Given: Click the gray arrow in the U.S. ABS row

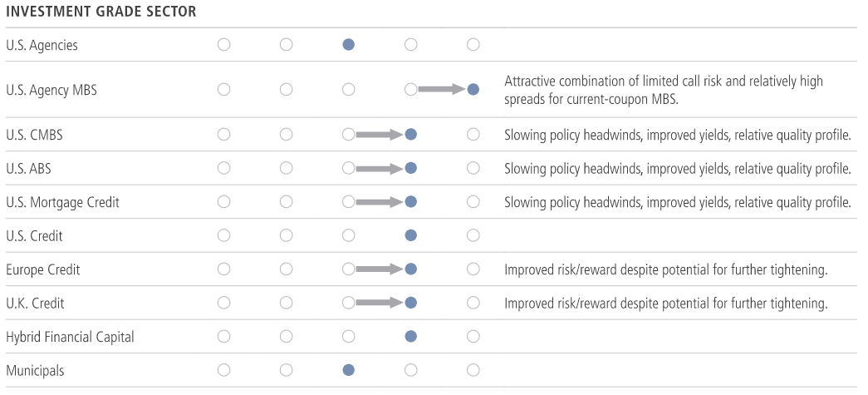Looking at the screenshot, I should [x=379, y=168].
